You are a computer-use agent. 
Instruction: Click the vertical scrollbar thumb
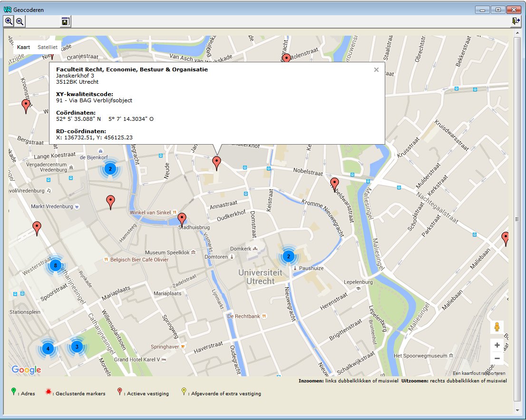[517, 219]
